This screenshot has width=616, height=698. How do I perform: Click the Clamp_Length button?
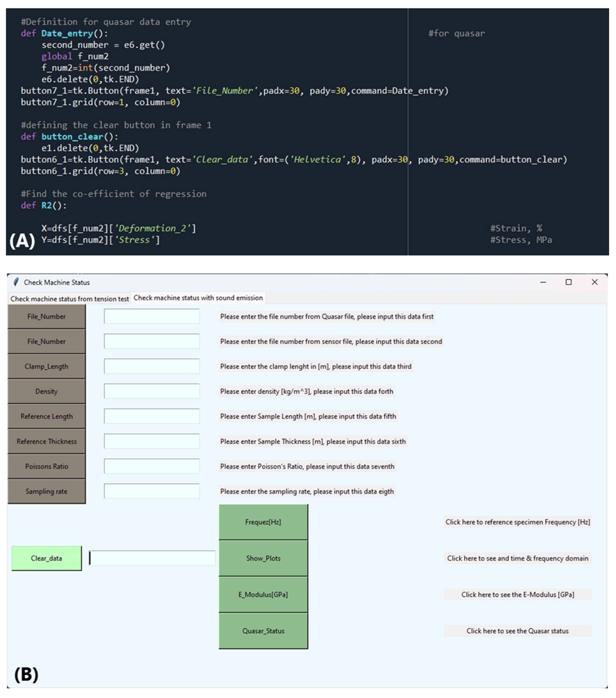click(x=46, y=366)
